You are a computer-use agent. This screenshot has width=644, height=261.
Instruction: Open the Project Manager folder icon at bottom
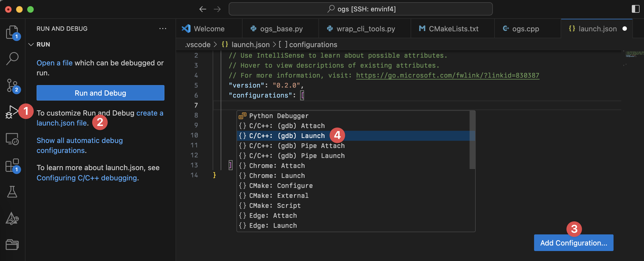12,244
